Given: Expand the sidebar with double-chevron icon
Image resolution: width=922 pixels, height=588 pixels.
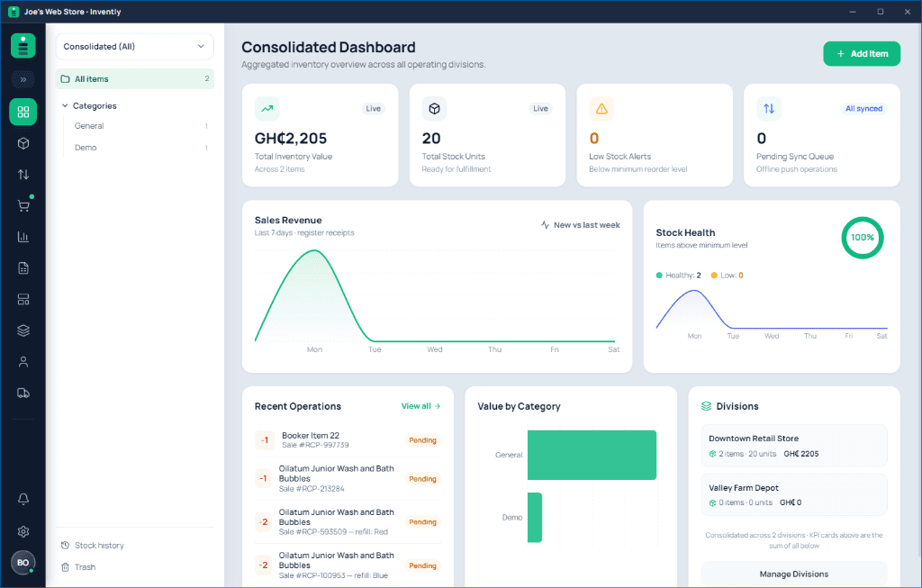Looking at the screenshot, I should pos(23,79).
